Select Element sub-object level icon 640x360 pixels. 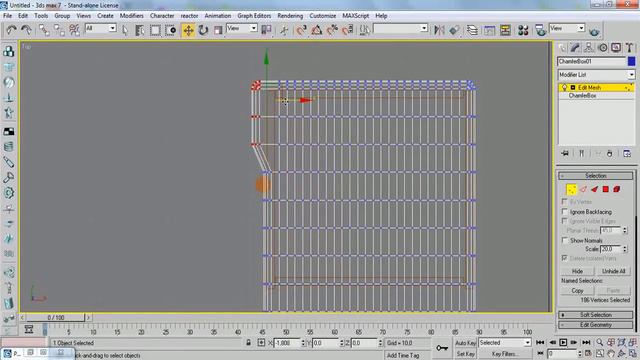pos(617,189)
